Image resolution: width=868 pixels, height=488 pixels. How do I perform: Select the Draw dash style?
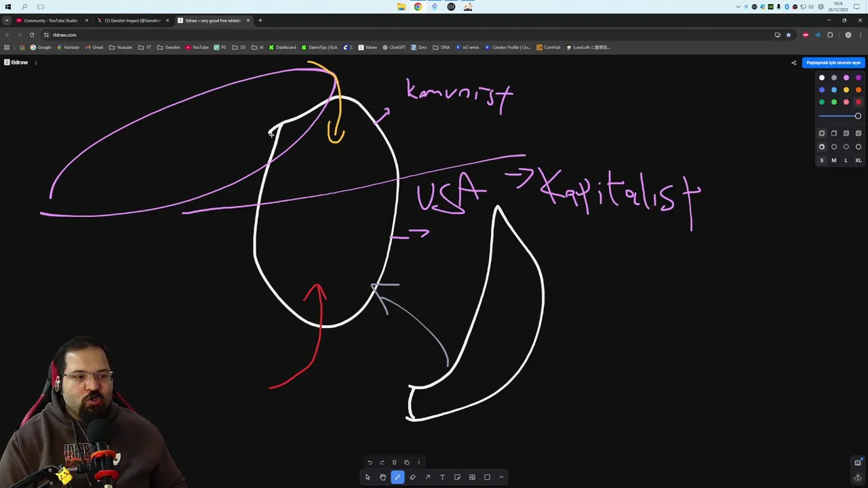tap(822, 147)
